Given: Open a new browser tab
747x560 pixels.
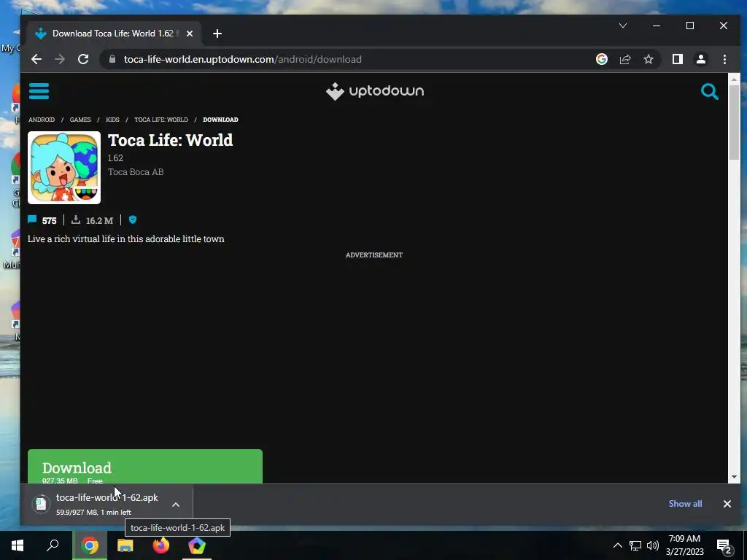Looking at the screenshot, I should (x=217, y=34).
